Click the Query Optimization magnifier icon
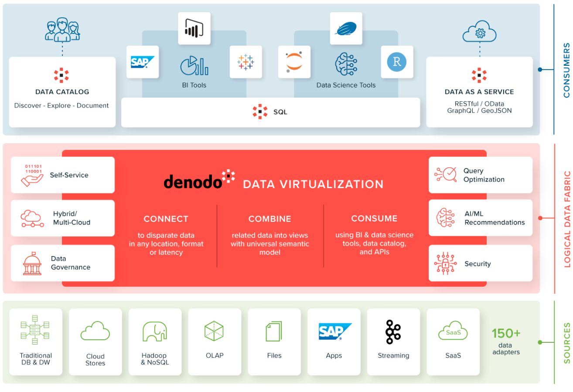The width and height of the screenshot is (573, 392). pos(445,175)
